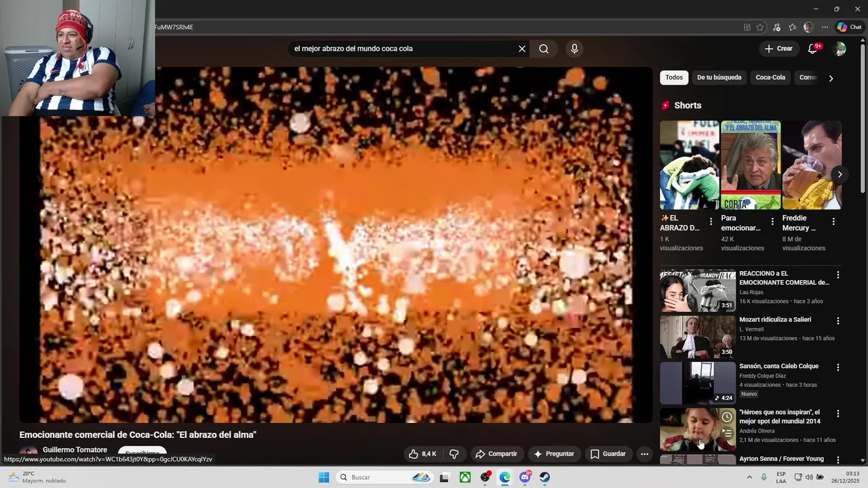
Task: Add Héroes que nos inspiran to queue
Action: tap(727, 434)
